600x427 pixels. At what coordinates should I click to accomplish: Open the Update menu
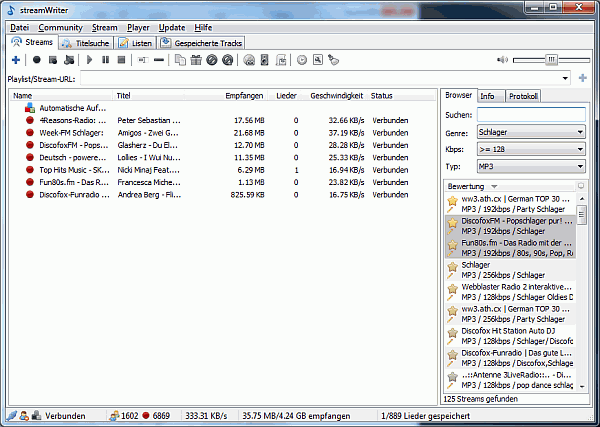(172, 28)
